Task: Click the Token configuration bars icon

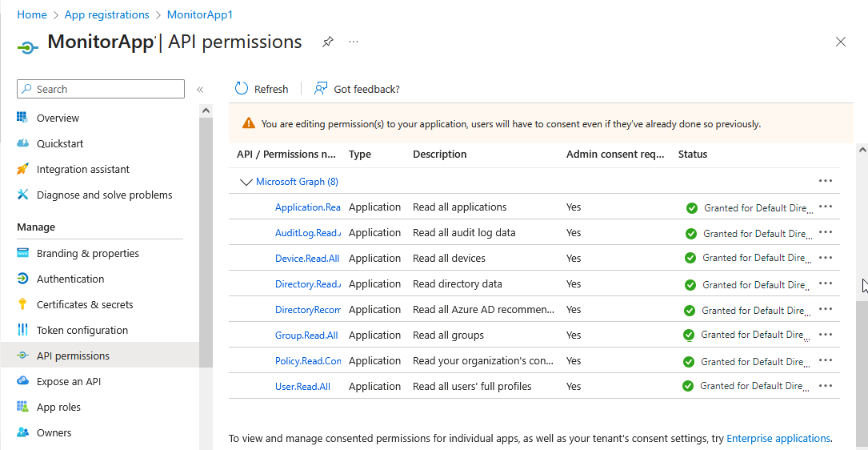Action: tap(22, 330)
